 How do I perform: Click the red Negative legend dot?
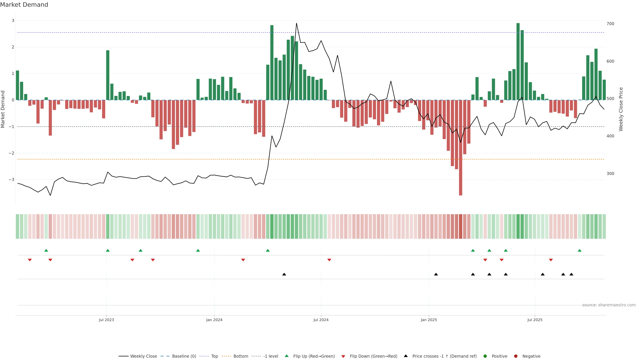coord(516,356)
